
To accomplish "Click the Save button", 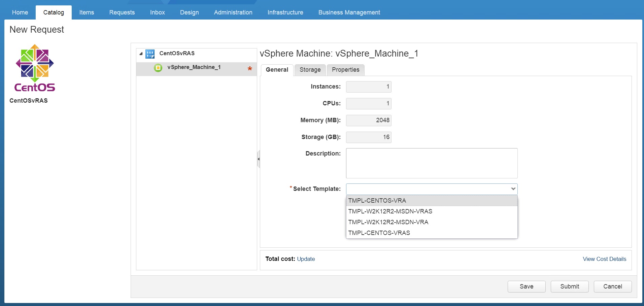I will (527, 286).
